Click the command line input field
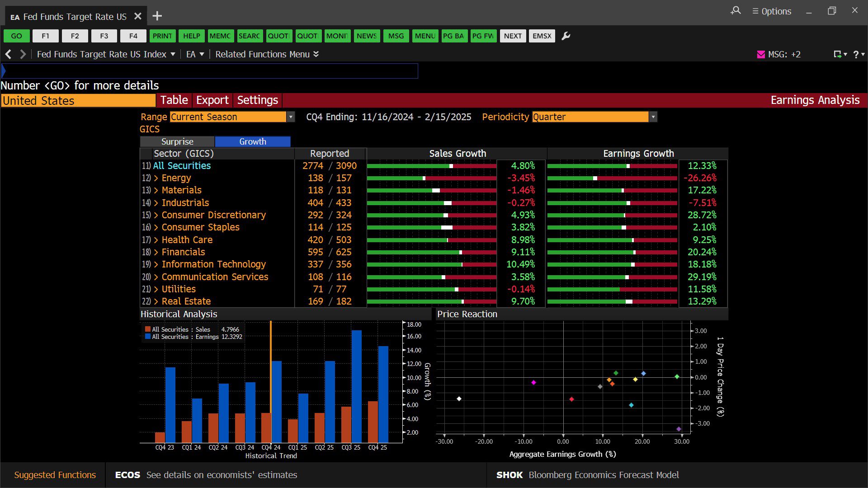868x488 pixels. pos(210,71)
